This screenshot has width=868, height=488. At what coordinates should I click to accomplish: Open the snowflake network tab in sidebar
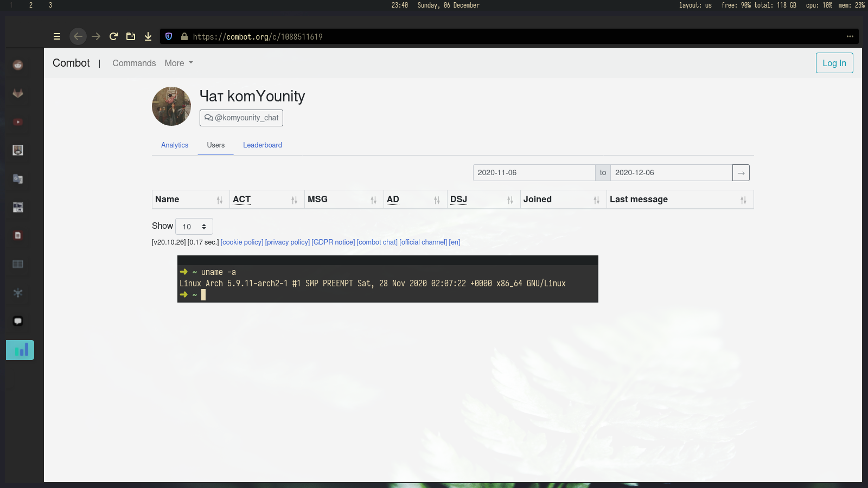(18, 293)
